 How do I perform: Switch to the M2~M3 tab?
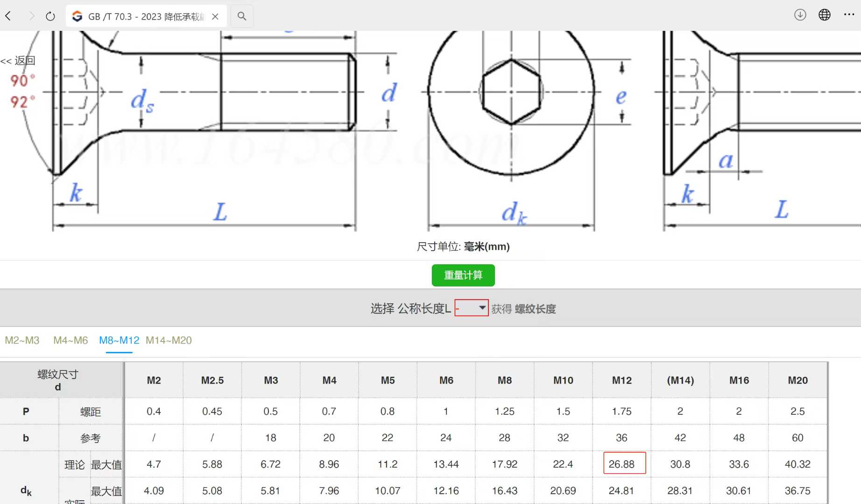coord(22,340)
